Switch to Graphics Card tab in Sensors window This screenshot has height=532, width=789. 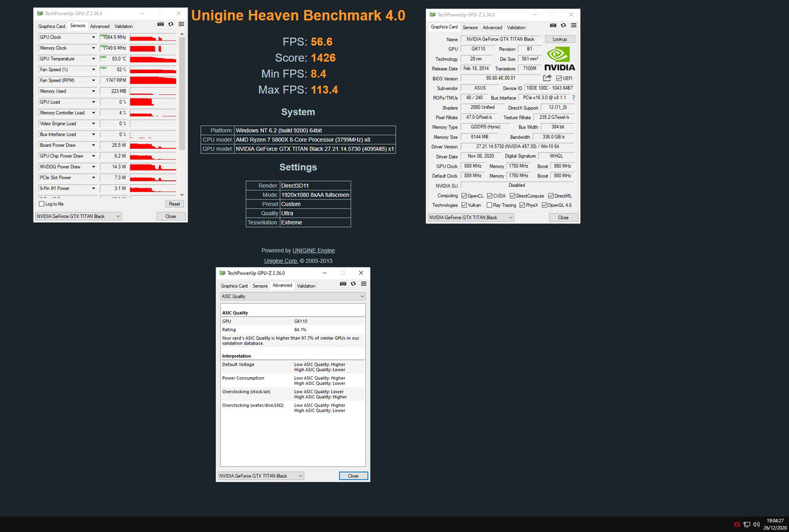52,26
